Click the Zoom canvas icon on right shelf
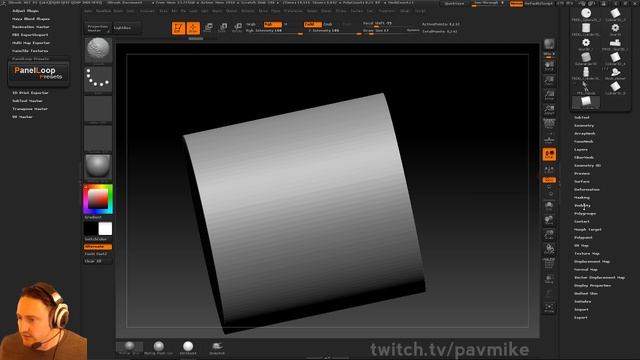This screenshot has height=360, width=640. point(549,80)
